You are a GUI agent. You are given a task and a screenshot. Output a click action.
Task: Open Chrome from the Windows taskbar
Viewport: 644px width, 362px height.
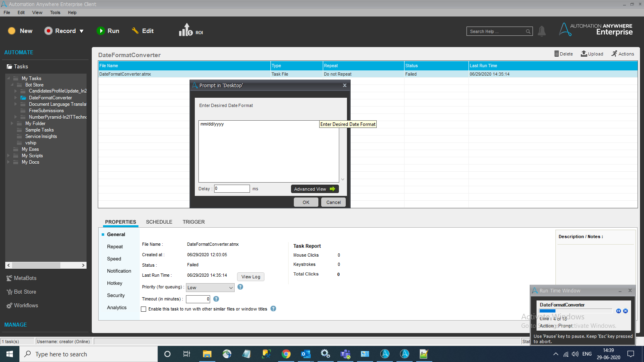(x=286, y=354)
